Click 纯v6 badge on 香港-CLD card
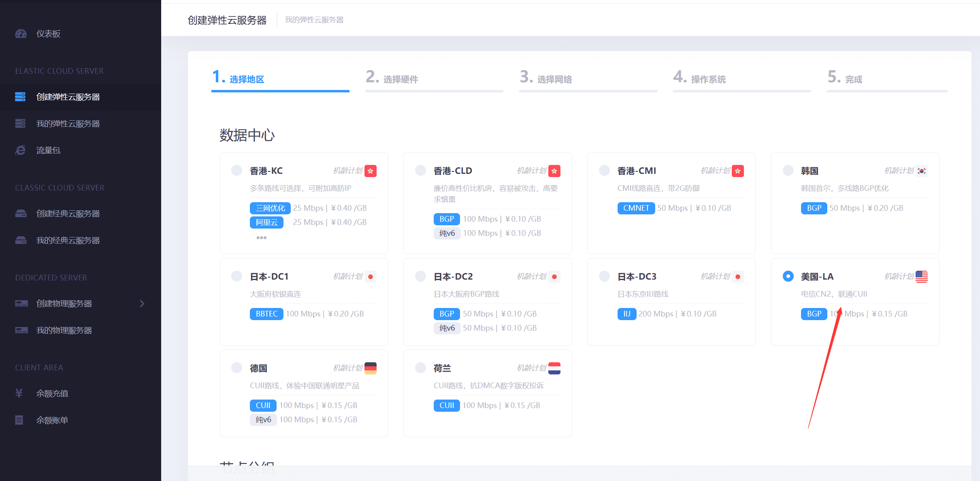This screenshot has height=481, width=980. coord(447,233)
